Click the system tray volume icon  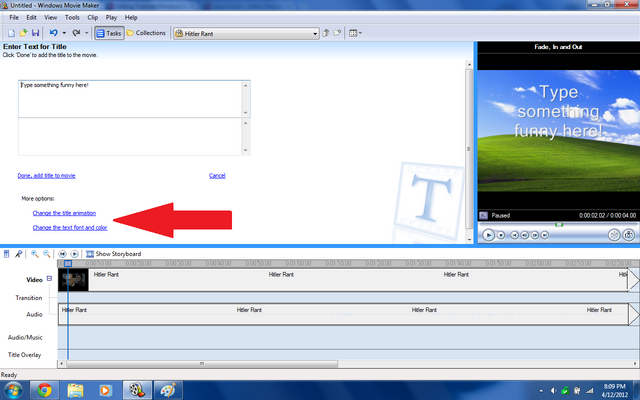(553, 391)
